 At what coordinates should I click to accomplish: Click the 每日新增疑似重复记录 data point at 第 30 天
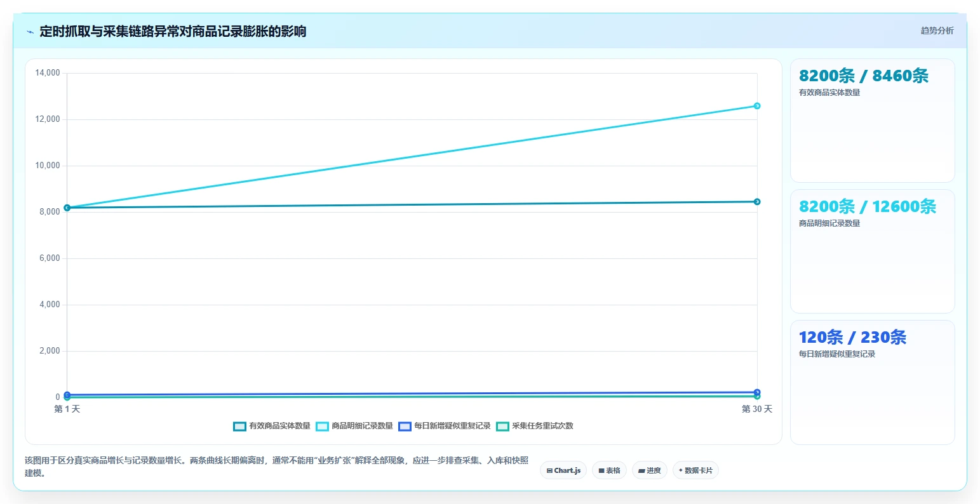coord(757,392)
